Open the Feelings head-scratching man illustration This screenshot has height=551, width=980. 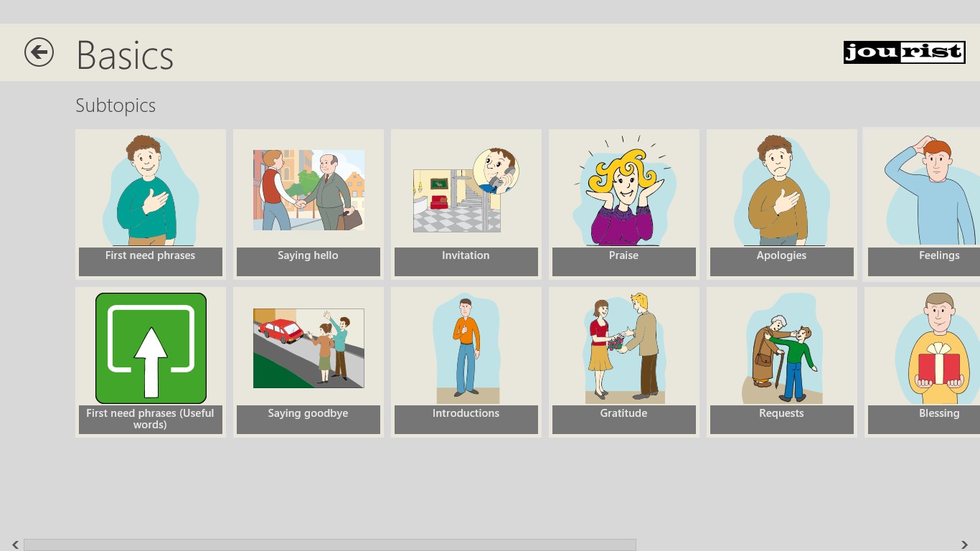(930, 190)
